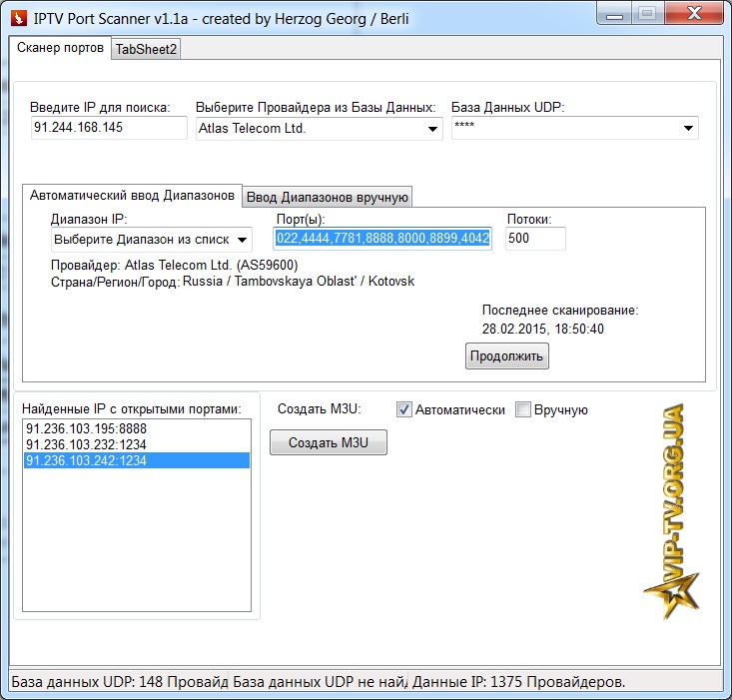732x700 pixels.
Task: Select Автоматический ввод Диапазонов tab
Action: pos(132,195)
